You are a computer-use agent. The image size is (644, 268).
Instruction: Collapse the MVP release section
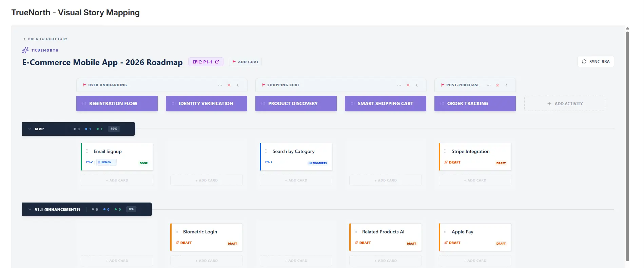[x=30, y=129]
